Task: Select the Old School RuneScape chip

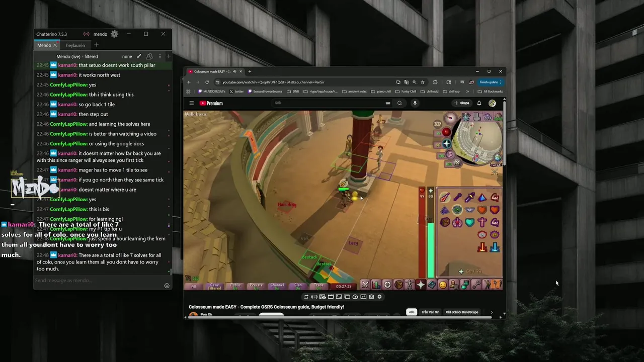Action: (x=462, y=312)
